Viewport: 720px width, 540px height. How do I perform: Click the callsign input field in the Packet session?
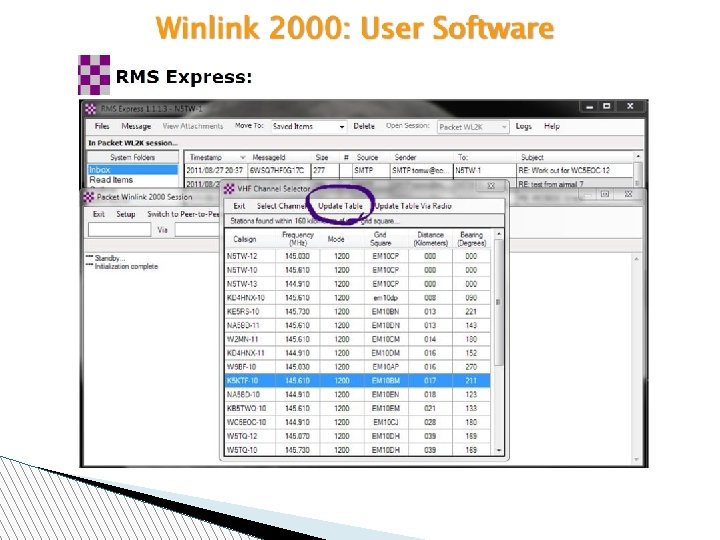(119, 230)
